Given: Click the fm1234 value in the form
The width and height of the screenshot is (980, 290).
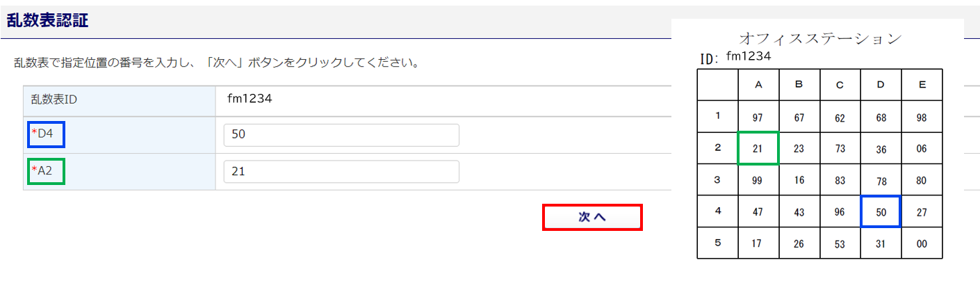Looking at the screenshot, I should 249,99.
